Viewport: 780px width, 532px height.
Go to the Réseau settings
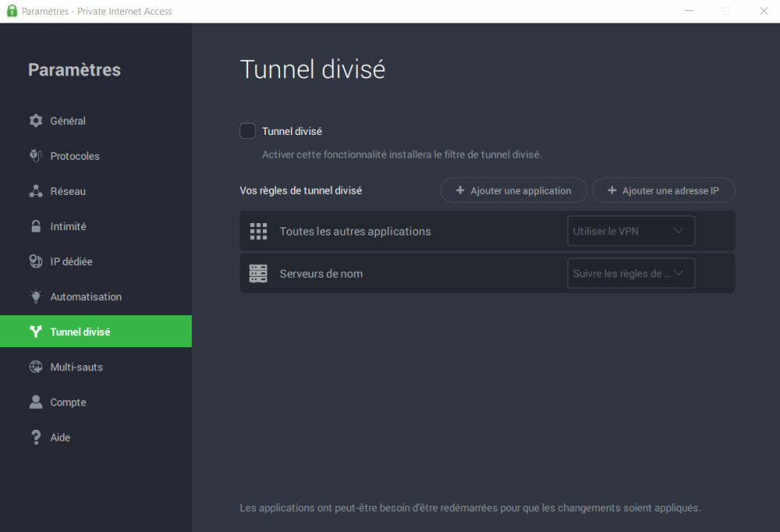[95, 191]
